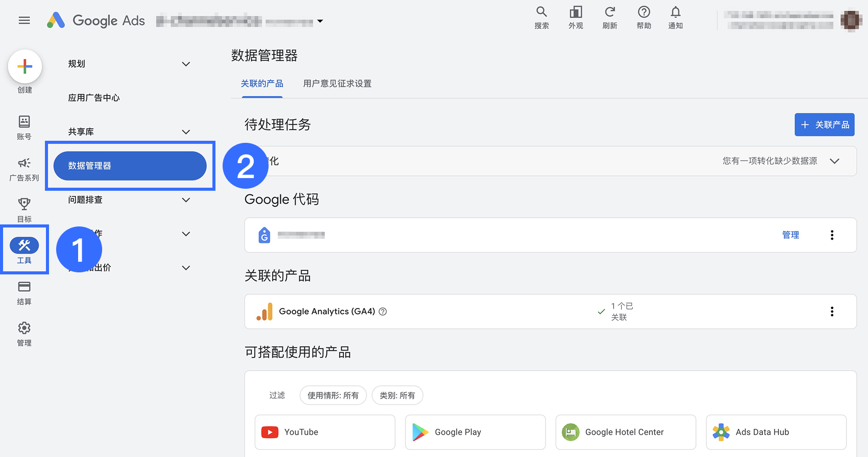Viewport: 868px width, 457px height.
Task: Expand the troubleshooting (问题排查) group
Action: click(186, 199)
